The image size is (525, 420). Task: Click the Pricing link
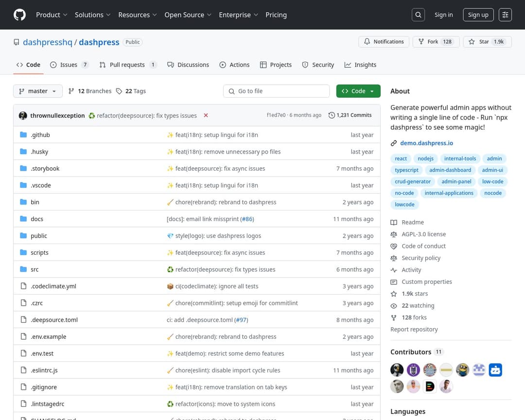[276, 15]
